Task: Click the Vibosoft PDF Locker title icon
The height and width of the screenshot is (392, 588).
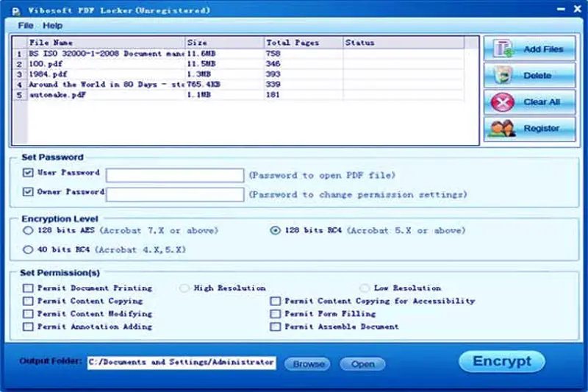Action: pyautogui.click(x=15, y=11)
